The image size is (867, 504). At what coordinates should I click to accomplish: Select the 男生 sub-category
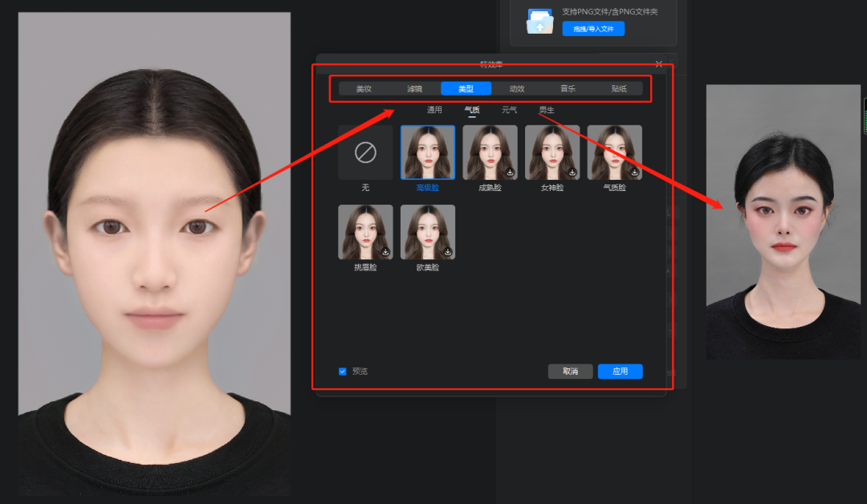(546, 110)
